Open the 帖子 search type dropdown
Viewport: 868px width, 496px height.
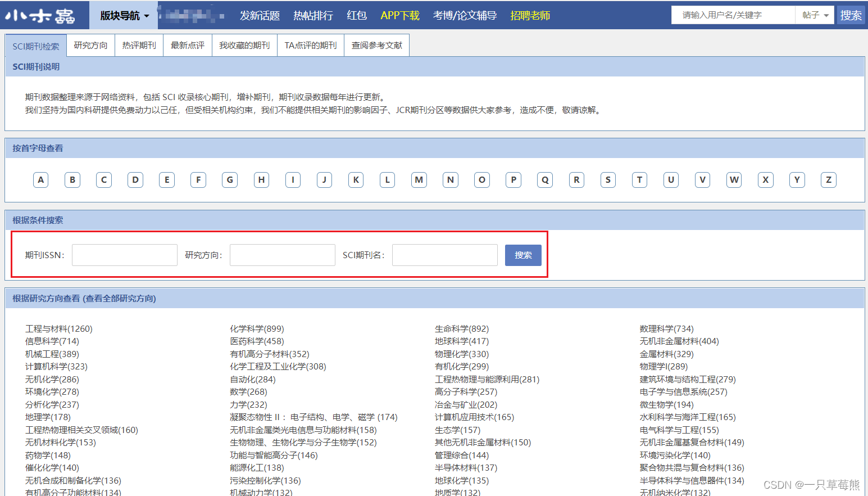(815, 15)
